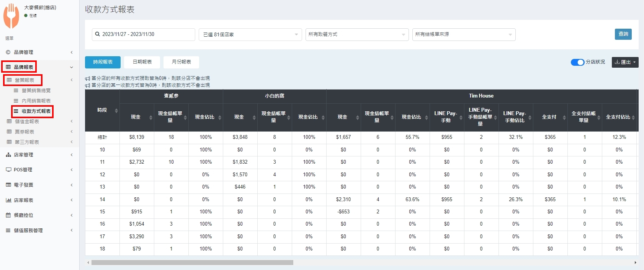The image size is (644, 270).
Task: Click the date range input field
Action: tap(144, 34)
